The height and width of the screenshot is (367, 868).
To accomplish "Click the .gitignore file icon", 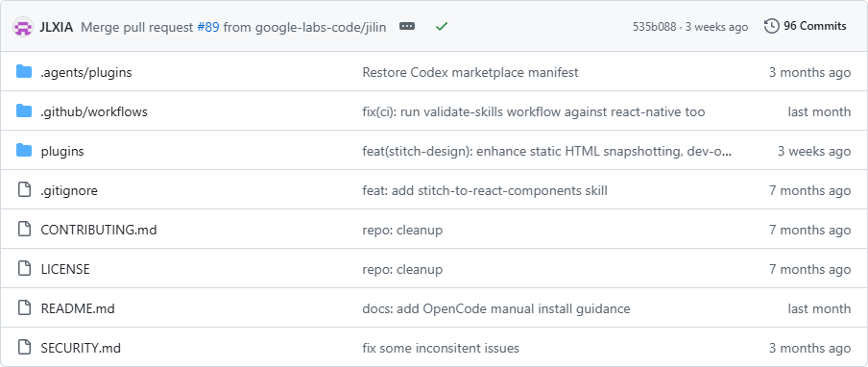I will (24, 190).
